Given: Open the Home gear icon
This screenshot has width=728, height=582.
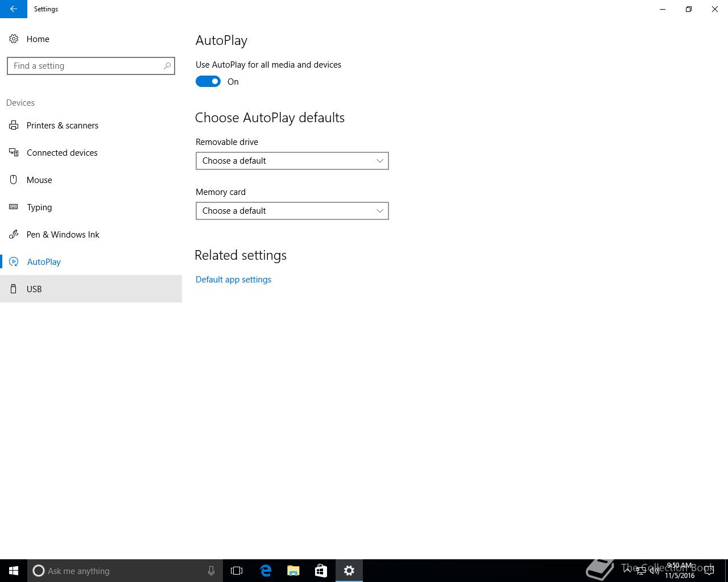Looking at the screenshot, I should [x=14, y=39].
